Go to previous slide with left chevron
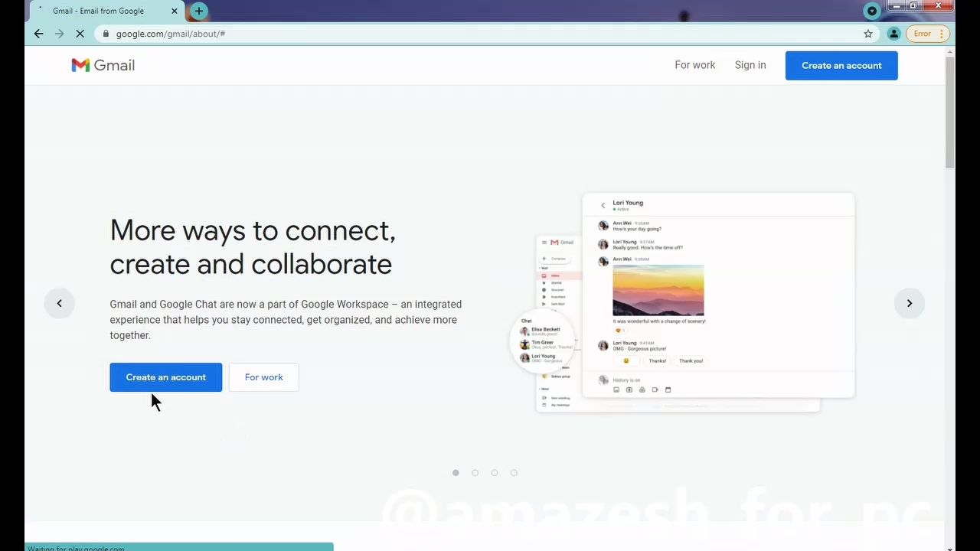980x551 pixels. [59, 303]
